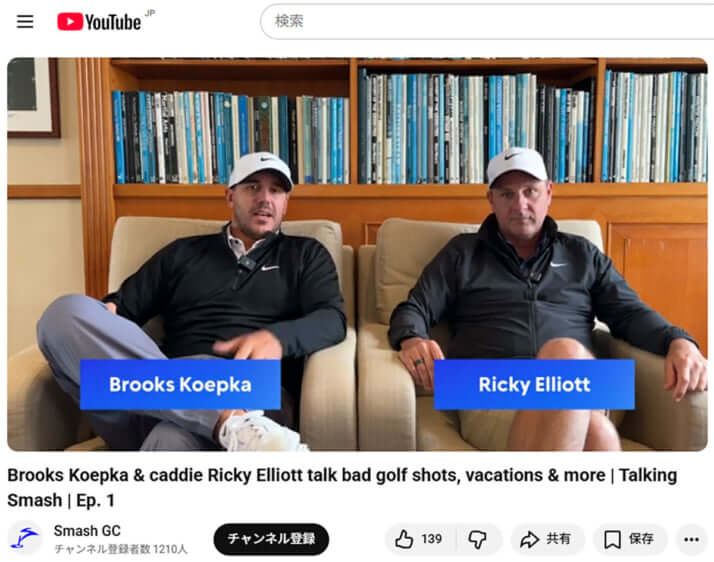Click the 共有 share label
Screen dimensions: 714x562
[x=558, y=539]
